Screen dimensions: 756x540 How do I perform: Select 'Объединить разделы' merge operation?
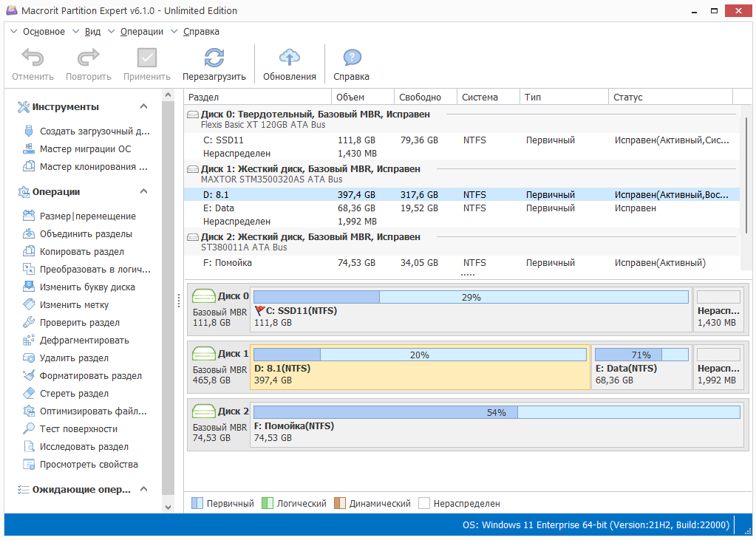[78, 234]
